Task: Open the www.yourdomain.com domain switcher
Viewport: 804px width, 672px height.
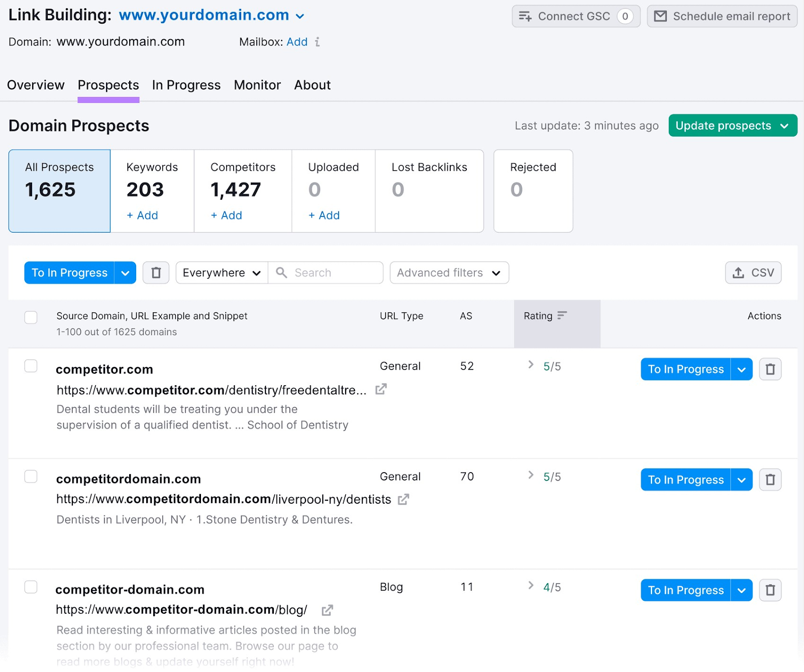Action: click(x=300, y=16)
